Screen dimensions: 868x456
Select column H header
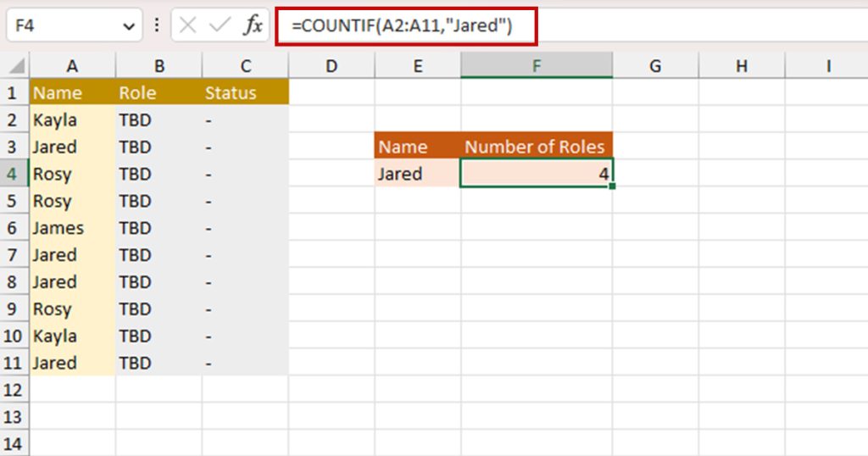(742, 66)
